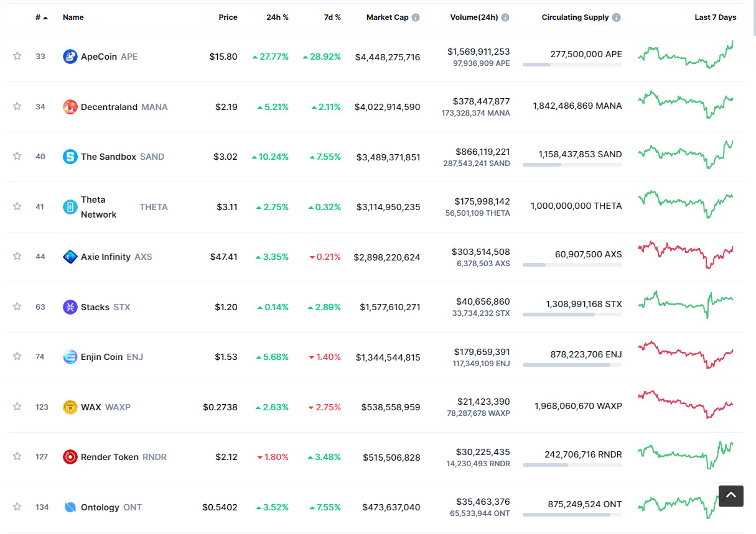Click the Axie Infinity logo icon

70,257
